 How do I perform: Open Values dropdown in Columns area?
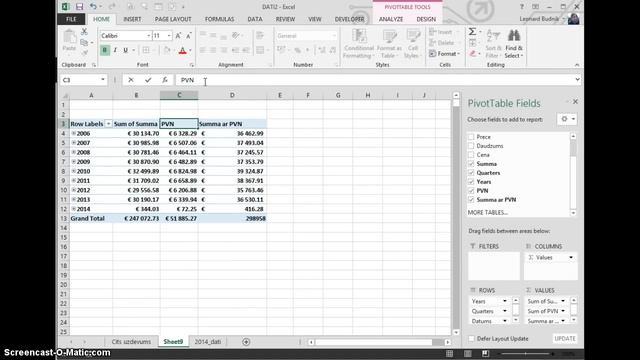pos(571,258)
